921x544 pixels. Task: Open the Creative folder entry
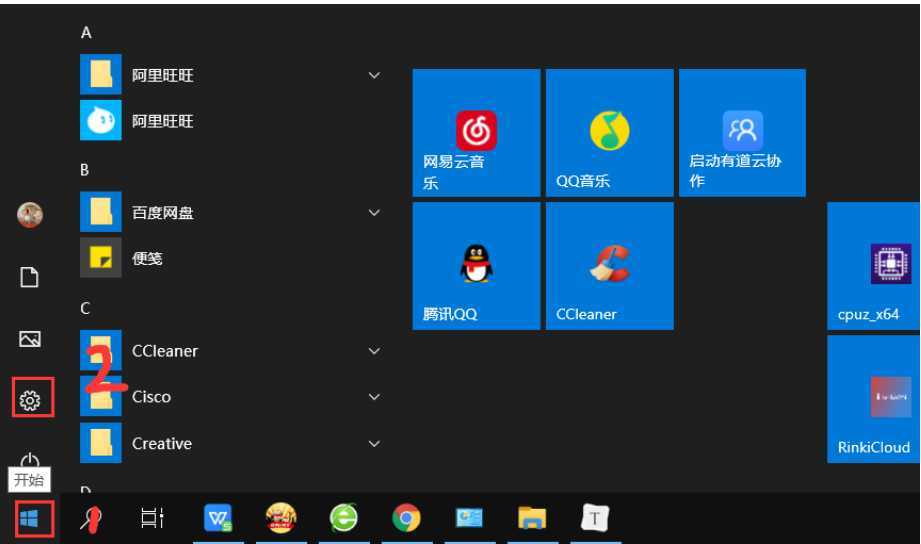click(x=231, y=443)
